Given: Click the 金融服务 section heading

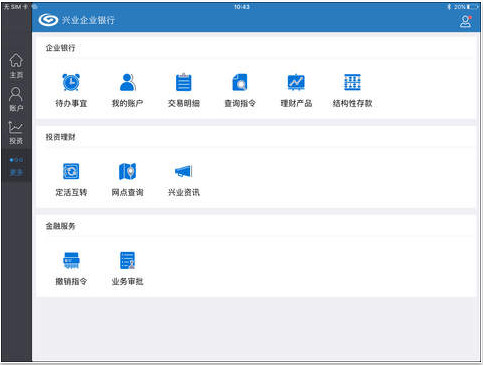Looking at the screenshot, I should (x=60, y=226).
